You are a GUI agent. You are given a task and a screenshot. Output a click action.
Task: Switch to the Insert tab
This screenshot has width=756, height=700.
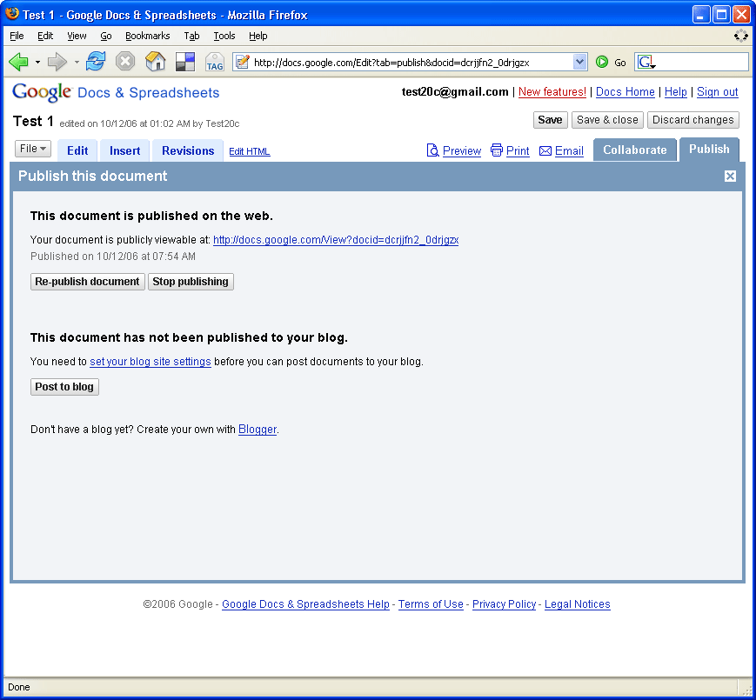tap(125, 150)
